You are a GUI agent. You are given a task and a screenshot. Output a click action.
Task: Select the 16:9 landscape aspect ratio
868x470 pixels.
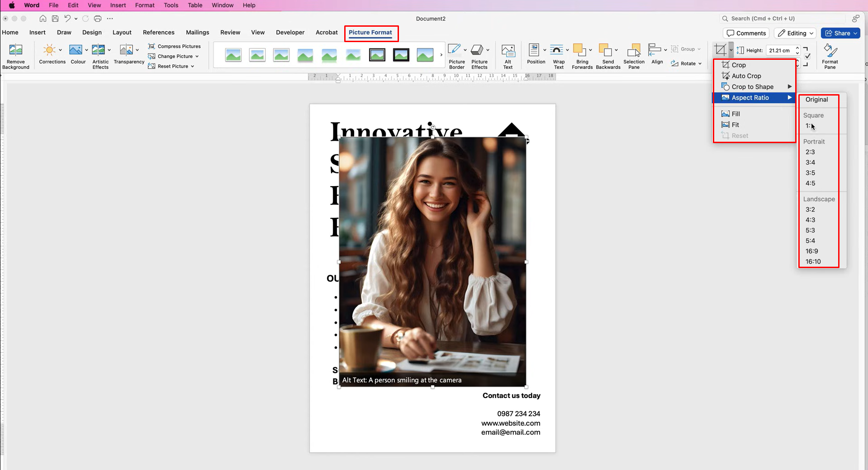coord(811,251)
